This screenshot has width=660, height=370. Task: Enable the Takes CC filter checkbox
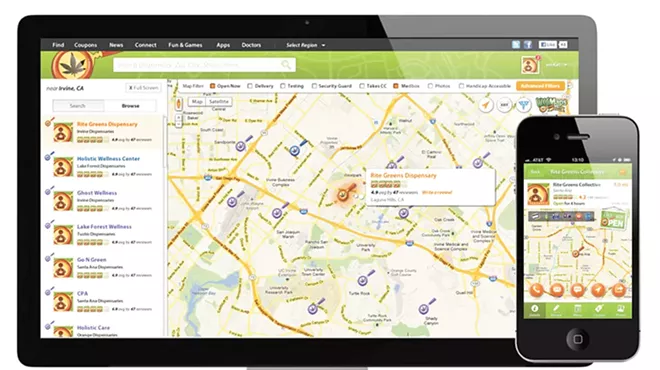[x=362, y=86]
